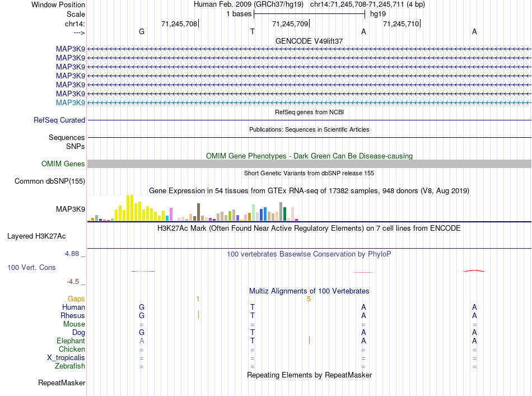Screen dimensions: 532x396
Task: Click the 4.88 conservation upper limit
Action: coord(72,254)
